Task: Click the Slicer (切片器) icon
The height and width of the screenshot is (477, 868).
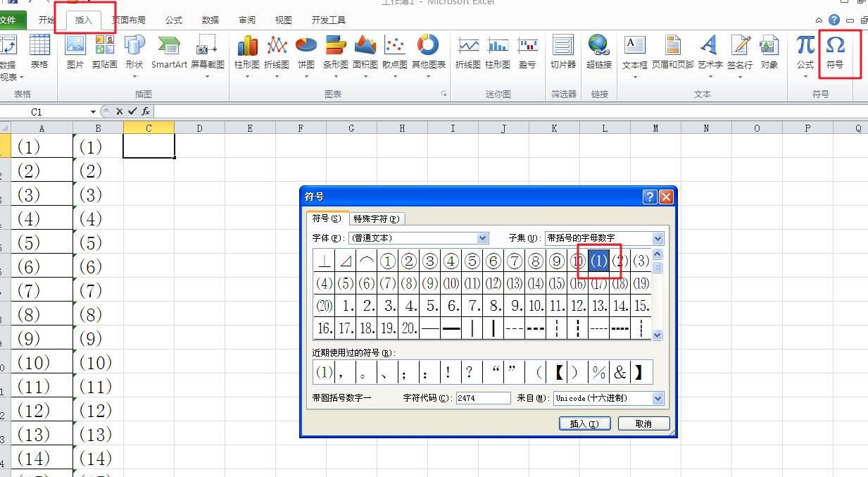Action: 563,51
